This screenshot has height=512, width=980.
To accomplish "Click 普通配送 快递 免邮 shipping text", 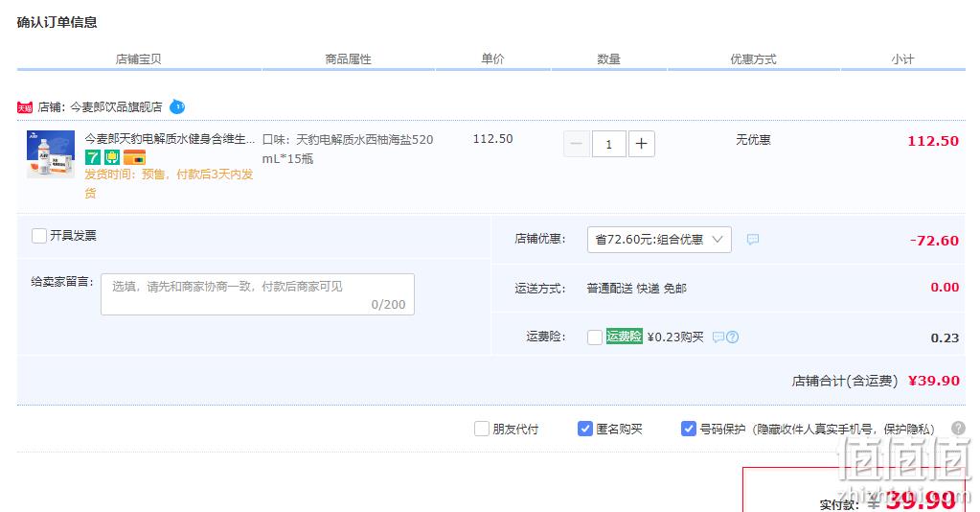I will (x=636, y=288).
